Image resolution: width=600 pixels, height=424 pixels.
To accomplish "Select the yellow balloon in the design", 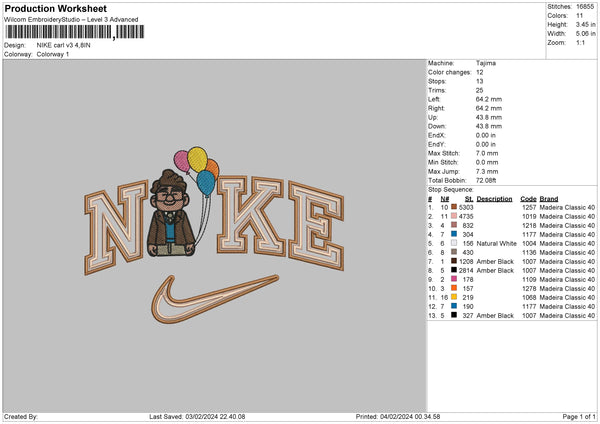I will click(x=197, y=160).
